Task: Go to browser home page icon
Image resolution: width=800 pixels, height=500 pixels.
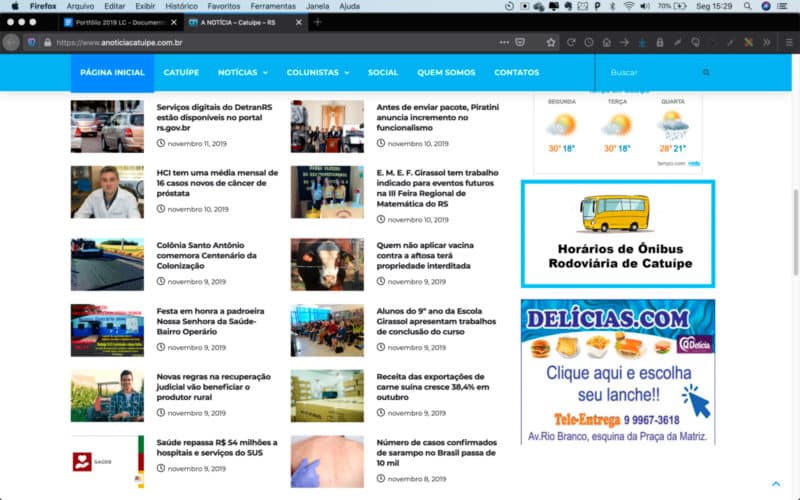Action: point(607,42)
